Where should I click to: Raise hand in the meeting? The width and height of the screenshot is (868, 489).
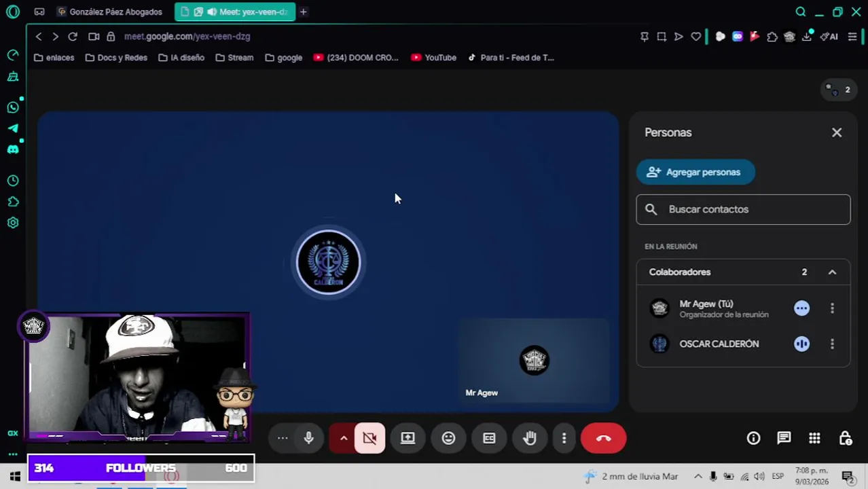(x=530, y=438)
